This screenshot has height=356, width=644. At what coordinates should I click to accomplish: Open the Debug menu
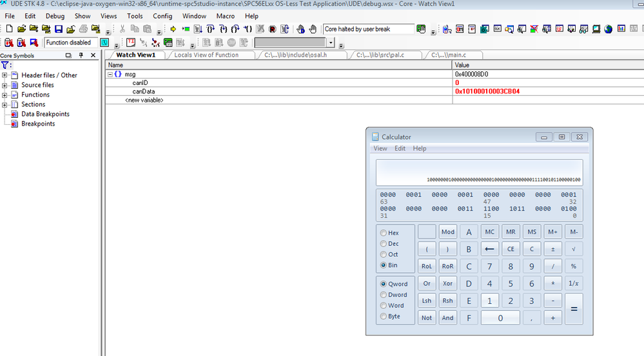[x=55, y=16]
